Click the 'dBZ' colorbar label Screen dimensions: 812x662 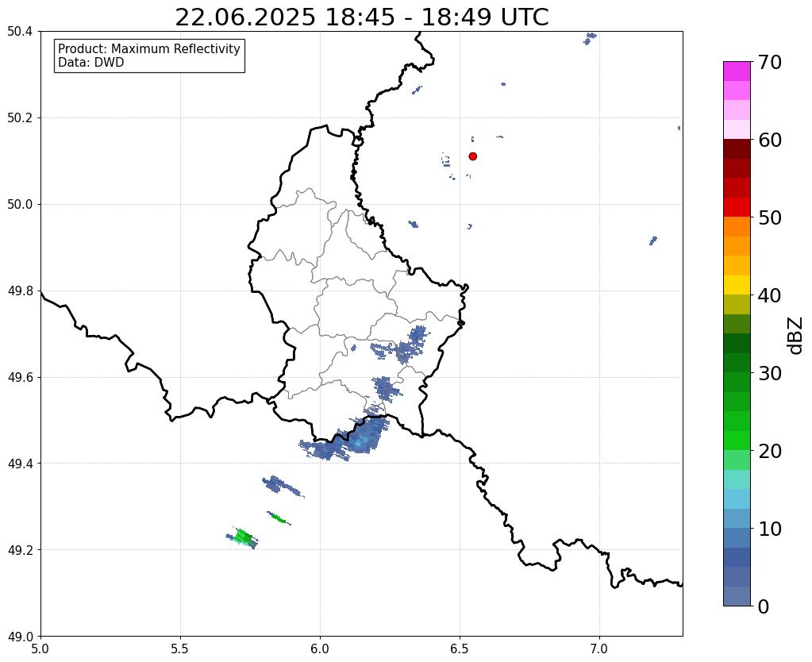(x=796, y=335)
